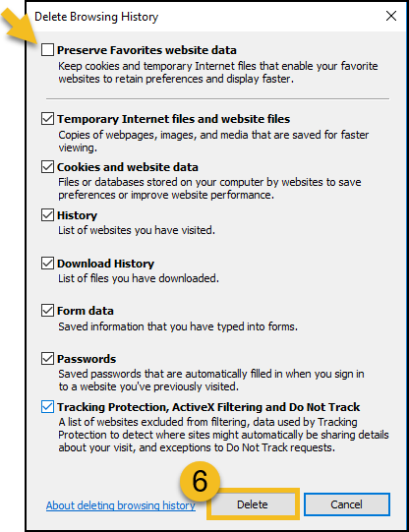Click the Cookies and website data label text
The width and height of the screenshot is (409, 532).
[128, 167]
